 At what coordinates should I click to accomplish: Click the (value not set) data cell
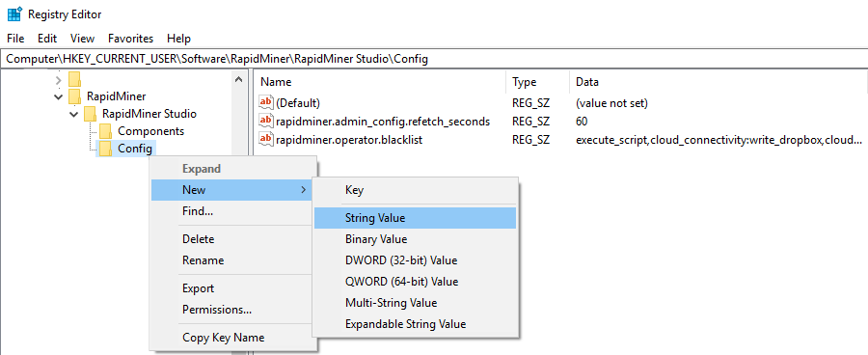[611, 103]
